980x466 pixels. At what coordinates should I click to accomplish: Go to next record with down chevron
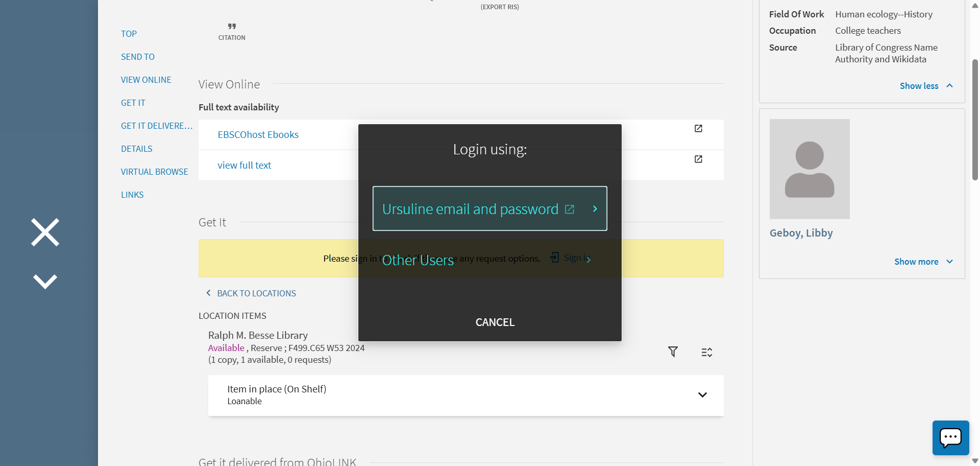[45, 282]
